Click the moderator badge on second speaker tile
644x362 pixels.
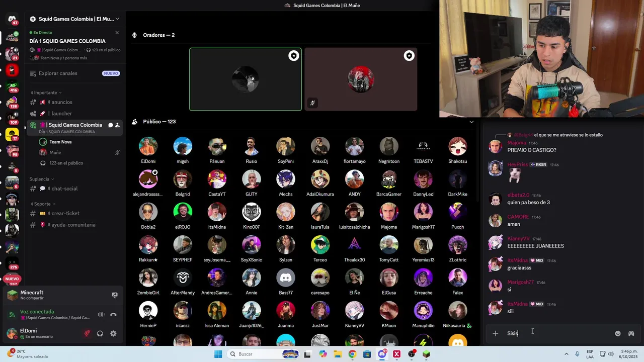pyautogui.click(x=409, y=56)
